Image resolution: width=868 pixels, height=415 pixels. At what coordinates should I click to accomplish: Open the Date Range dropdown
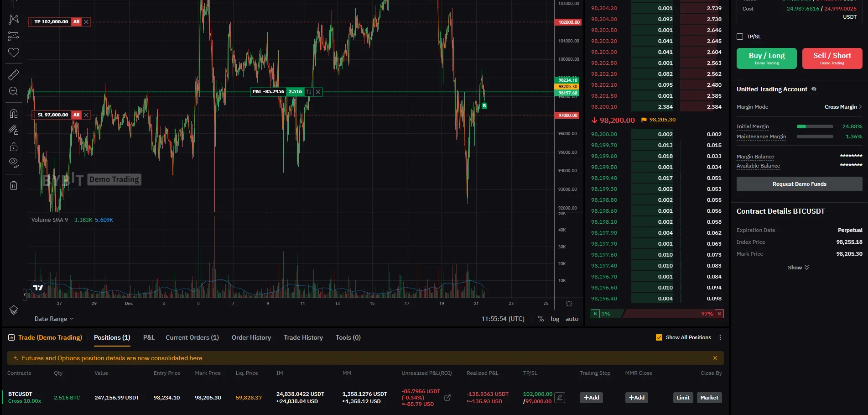pyautogui.click(x=54, y=319)
